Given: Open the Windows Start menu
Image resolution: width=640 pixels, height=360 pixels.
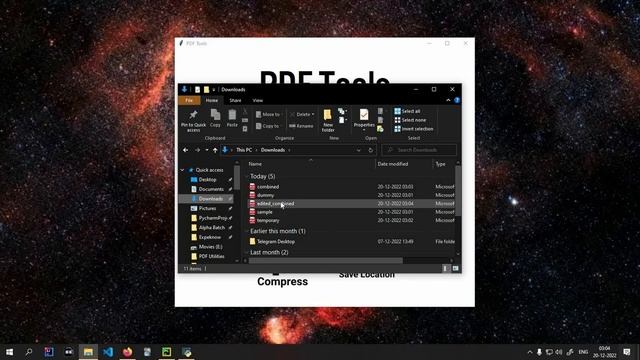Looking at the screenshot, I should [x=9, y=352].
